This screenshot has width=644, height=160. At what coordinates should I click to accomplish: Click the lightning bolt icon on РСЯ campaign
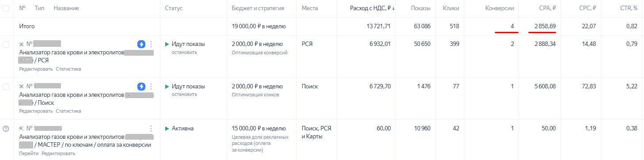pyautogui.click(x=141, y=44)
